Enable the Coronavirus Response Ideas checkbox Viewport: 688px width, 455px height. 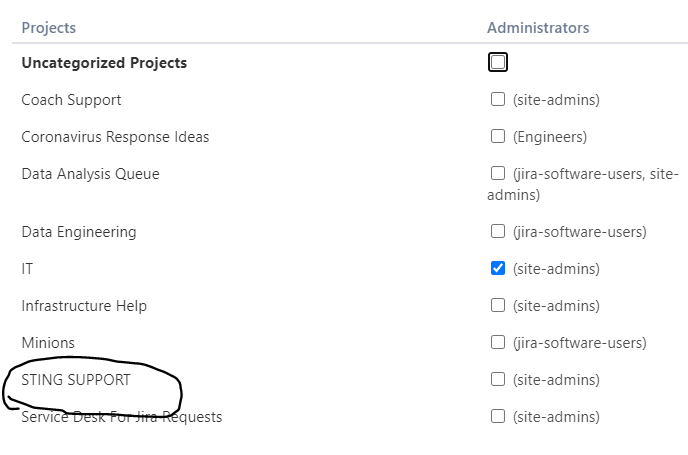click(x=498, y=136)
